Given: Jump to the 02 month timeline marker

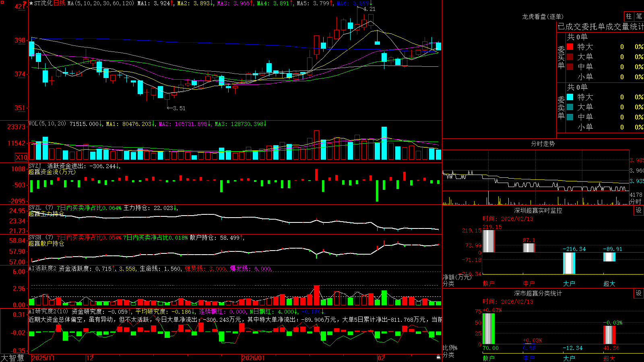Looking at the screenshot, I should click(x=381, y=358).
